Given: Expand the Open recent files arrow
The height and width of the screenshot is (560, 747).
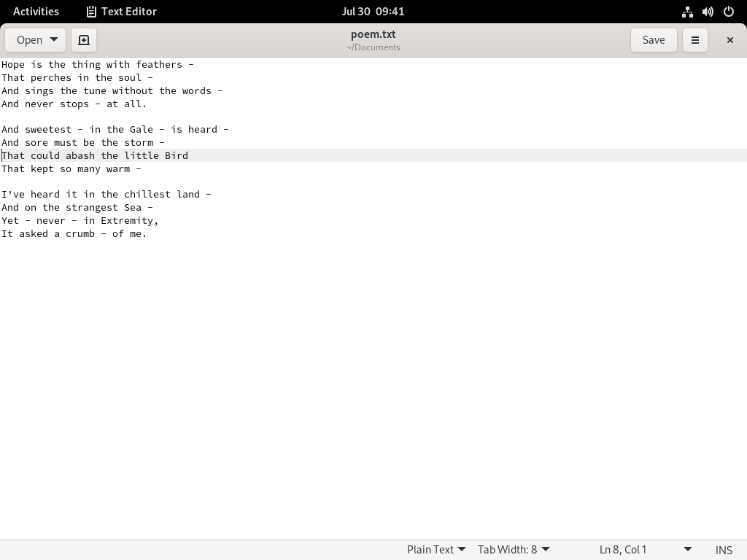Looking at the screenshot, I should coord(54,40).
